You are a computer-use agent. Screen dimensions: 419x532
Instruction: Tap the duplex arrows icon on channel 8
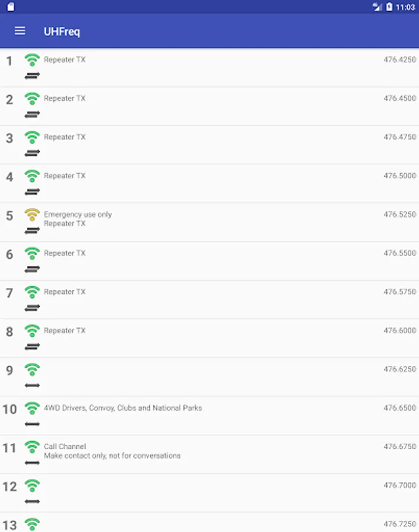[33, 346]
